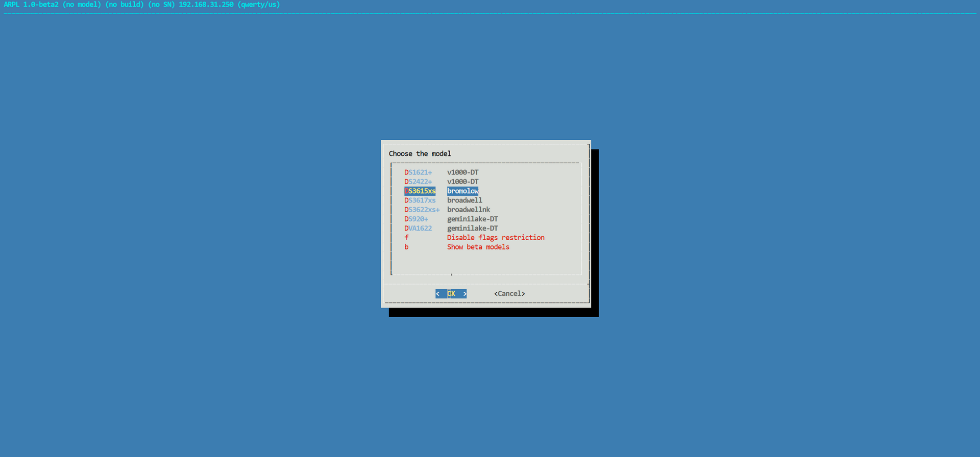Pick the DS920+ model entry
980x457 pixels.
pyautogui.click(x=451, y=219)
